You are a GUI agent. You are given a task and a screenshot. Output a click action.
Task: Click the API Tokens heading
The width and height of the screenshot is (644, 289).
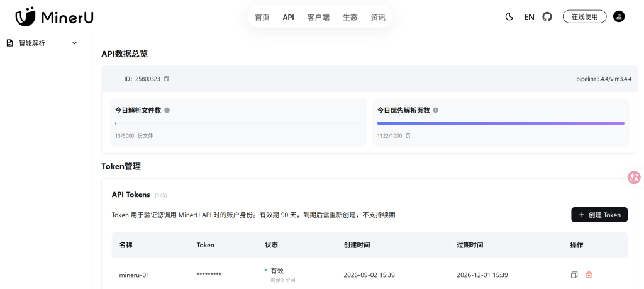[x=131, y=195]
